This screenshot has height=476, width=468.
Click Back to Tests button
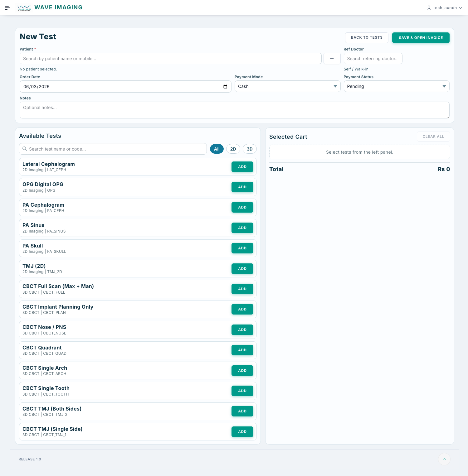point(367,37)
